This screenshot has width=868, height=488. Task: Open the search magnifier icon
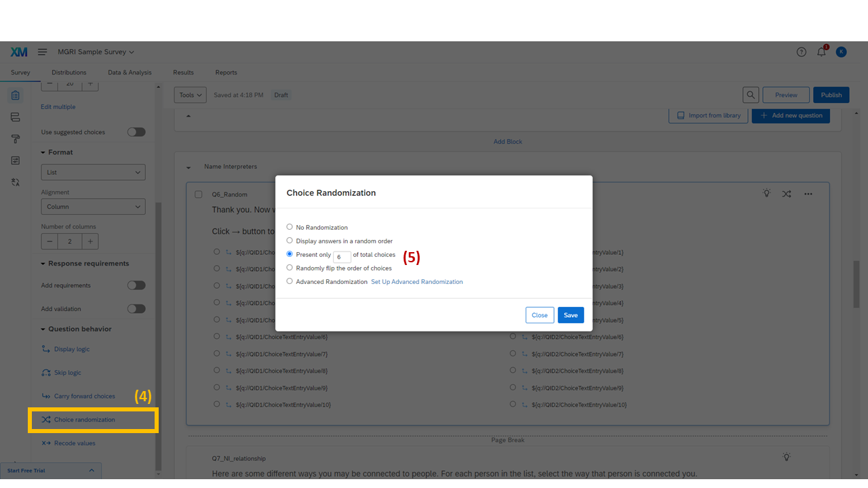click(x=750, y=94)
